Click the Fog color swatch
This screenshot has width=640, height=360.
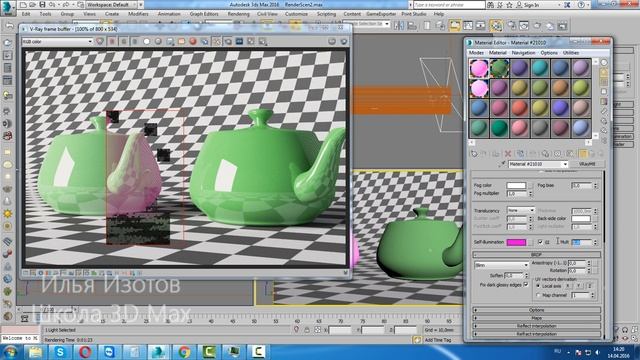point(516,185)
